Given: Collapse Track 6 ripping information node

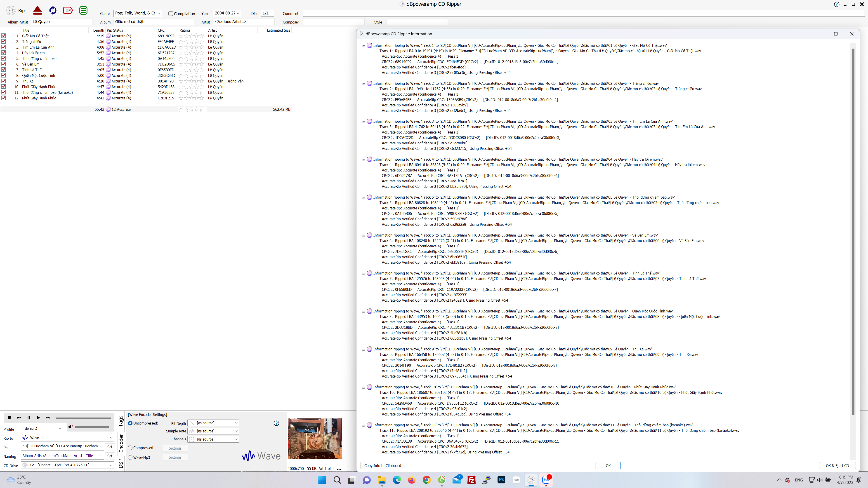Looking at the screenshot, I should coord(363,235).
